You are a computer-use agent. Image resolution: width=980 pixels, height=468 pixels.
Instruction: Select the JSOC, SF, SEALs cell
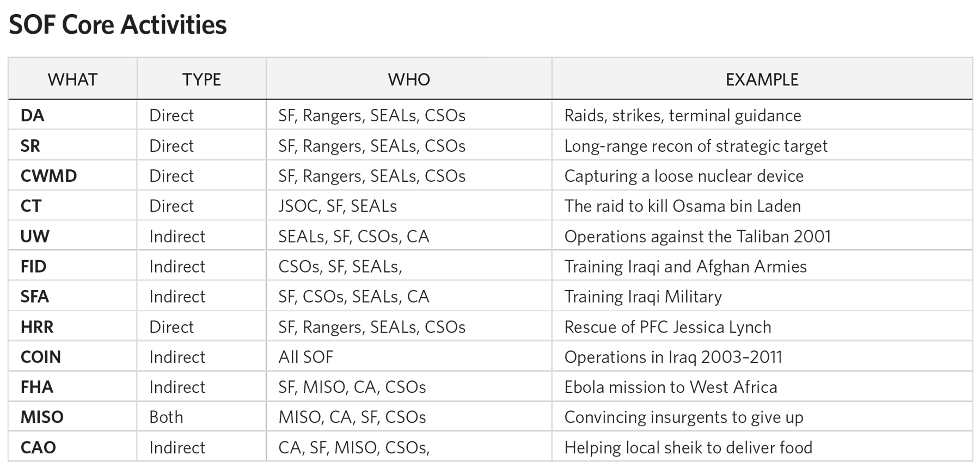(x=338, y=206)
